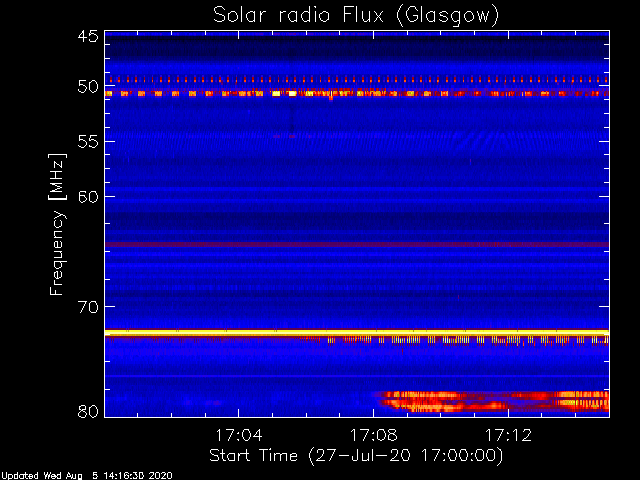The image size is (640, 480).
Task: Click the 55 frequency tick label
Action: [x=88, y=142]
